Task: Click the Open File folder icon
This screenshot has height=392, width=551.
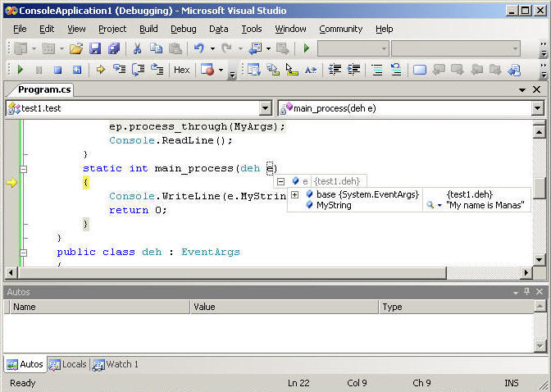Action: tap(75, 48)
